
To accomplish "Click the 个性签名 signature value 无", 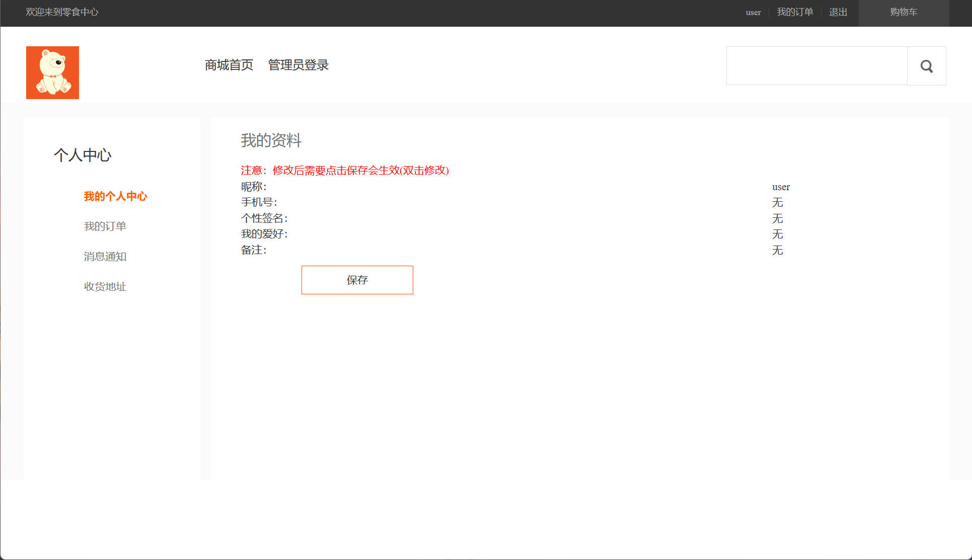I will [x=778, y=218].
